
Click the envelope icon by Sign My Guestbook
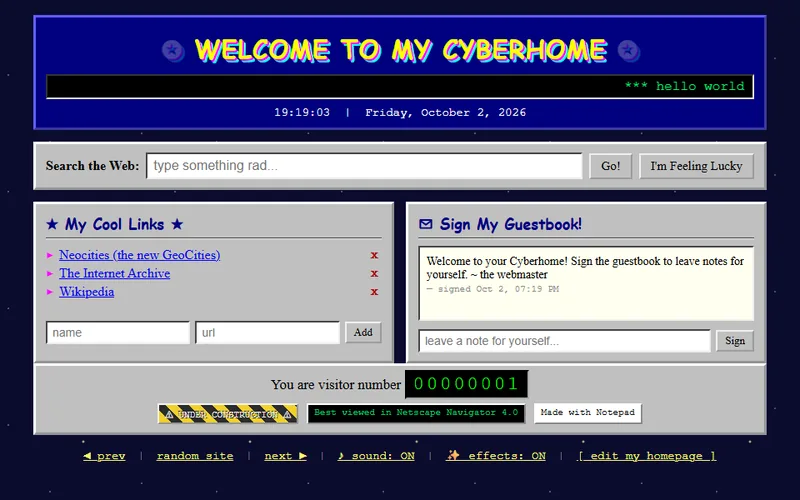(426, 224)
